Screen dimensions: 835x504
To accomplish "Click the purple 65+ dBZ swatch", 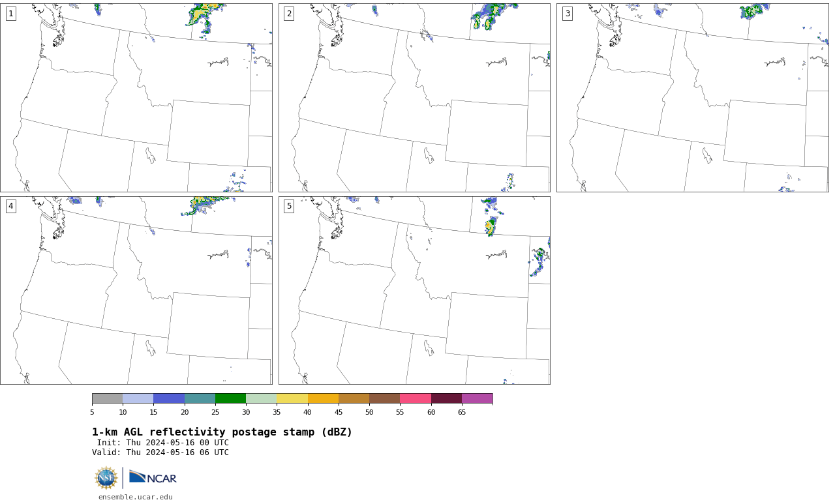I will (477, 398).
